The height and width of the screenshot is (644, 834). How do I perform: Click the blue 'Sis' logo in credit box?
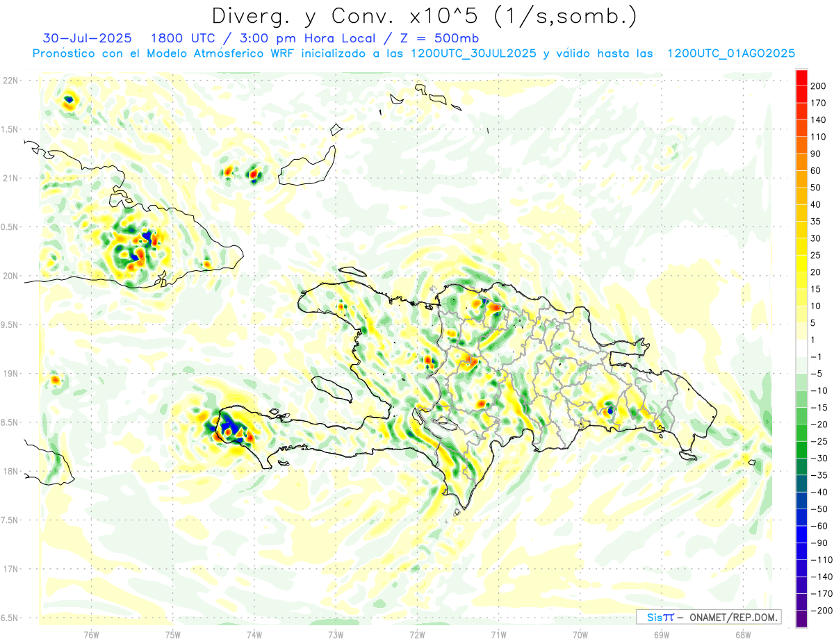[653, 617]
